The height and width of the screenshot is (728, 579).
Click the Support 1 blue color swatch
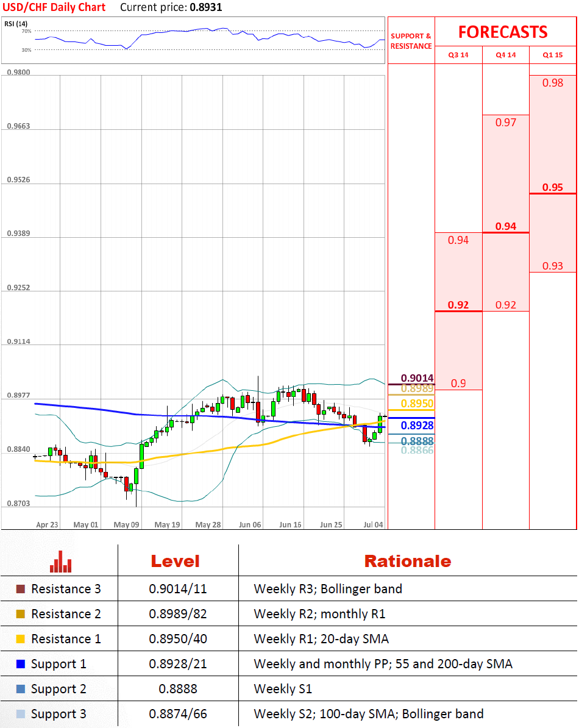pos(20,664)
